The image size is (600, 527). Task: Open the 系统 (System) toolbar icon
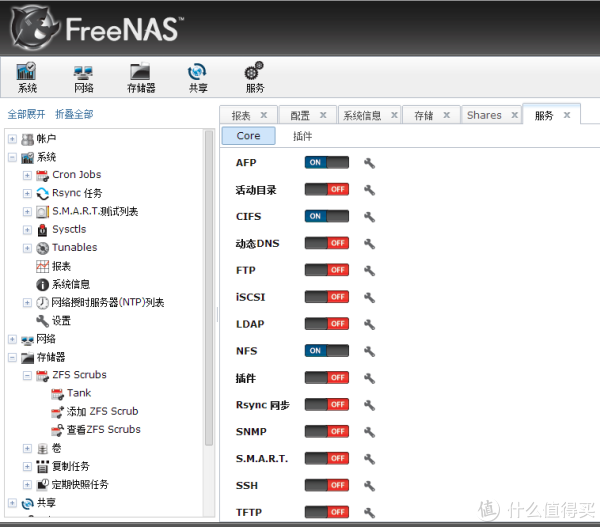[27, 78]
